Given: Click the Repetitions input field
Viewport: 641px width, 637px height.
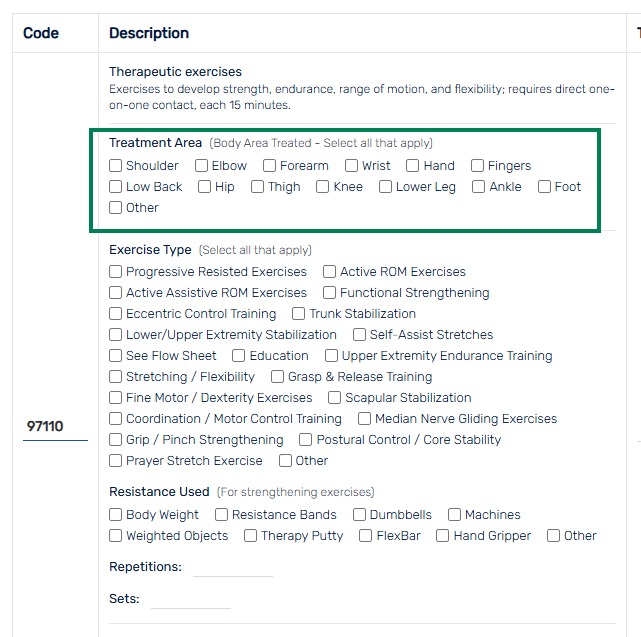Looking at the screenshot, I should pos(233,567).
